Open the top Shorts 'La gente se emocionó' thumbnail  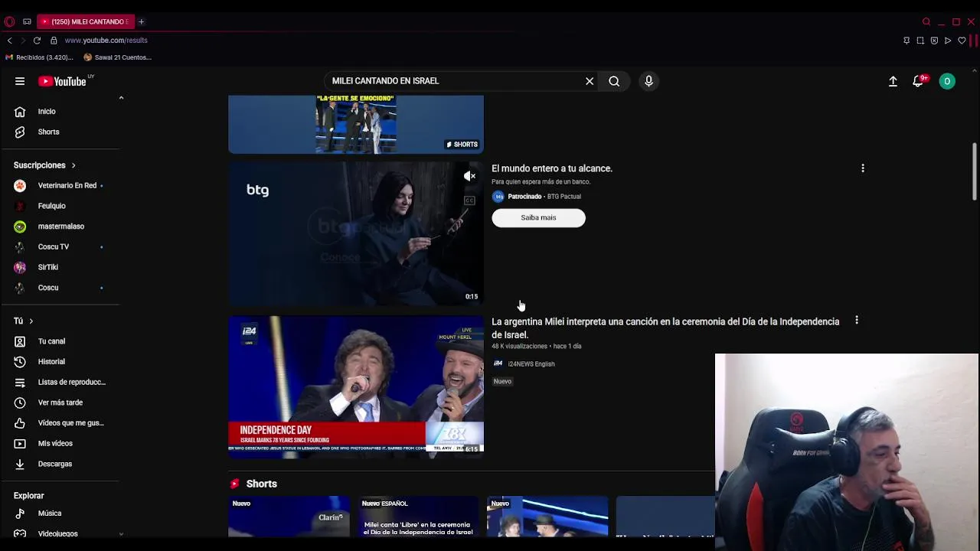(356, 125)
